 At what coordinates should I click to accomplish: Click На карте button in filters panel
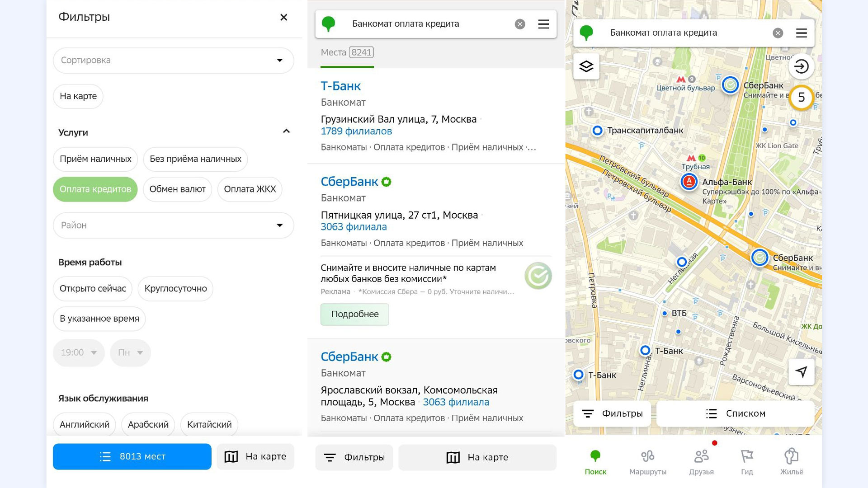click(x=255, y=456)
